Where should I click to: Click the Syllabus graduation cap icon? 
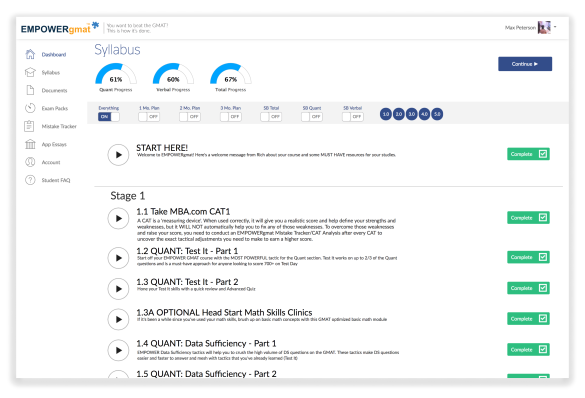(x=30, y=72)
